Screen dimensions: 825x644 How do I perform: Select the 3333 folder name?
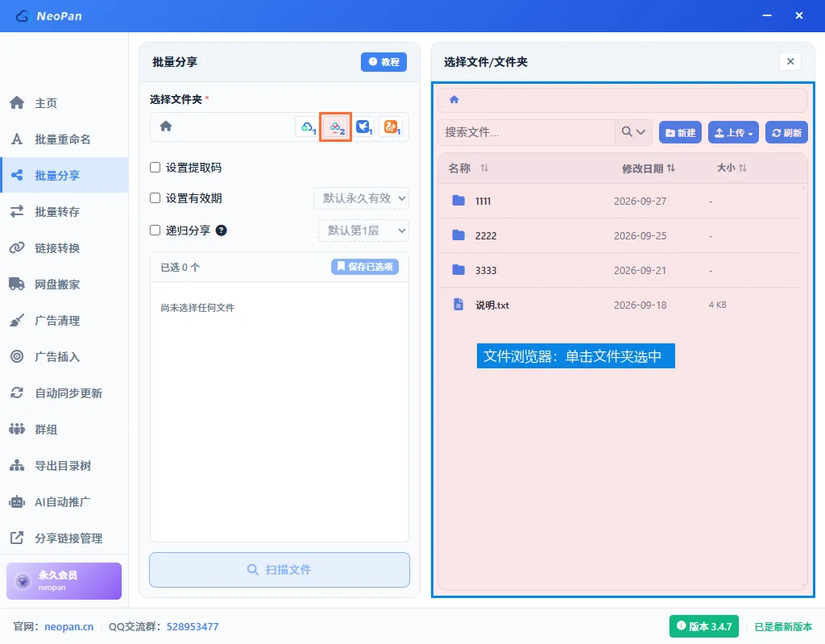click(486, 270)
